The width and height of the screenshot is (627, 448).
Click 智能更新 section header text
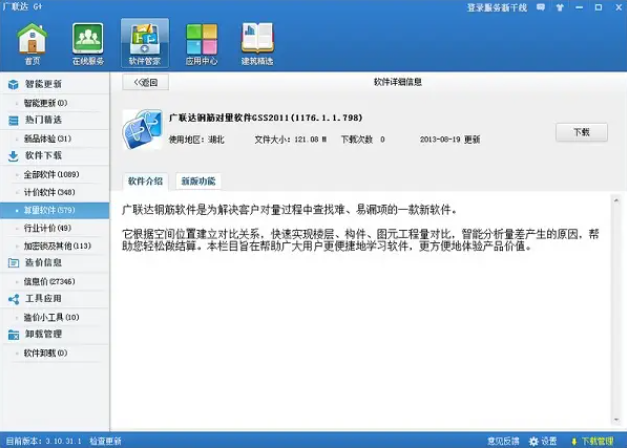pyautogui.click(x=43, y=84)
